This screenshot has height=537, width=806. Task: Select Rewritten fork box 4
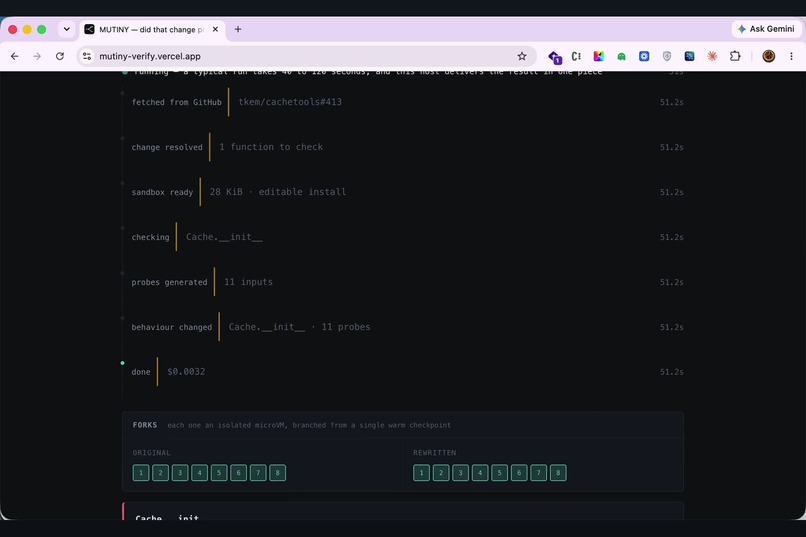tap(480, 473)
